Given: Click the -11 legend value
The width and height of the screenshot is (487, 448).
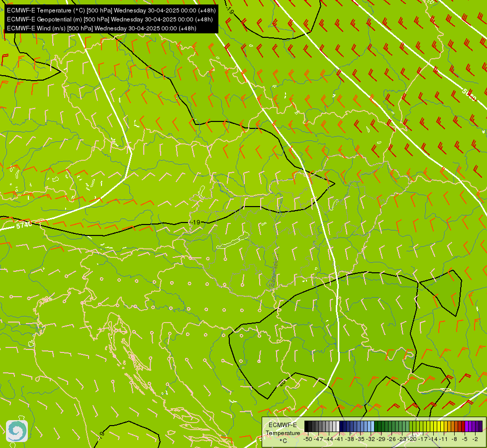Looking at the screenshot, I should click(443, 439).
